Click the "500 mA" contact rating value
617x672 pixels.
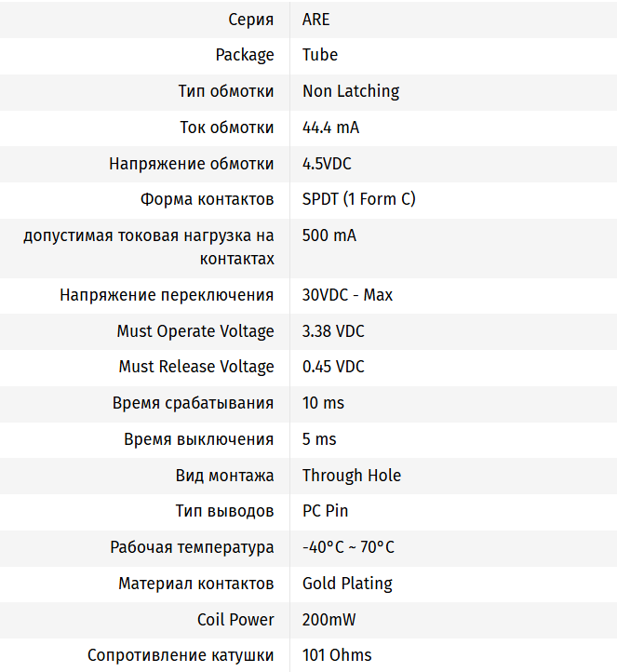click(x=329, y=235)
